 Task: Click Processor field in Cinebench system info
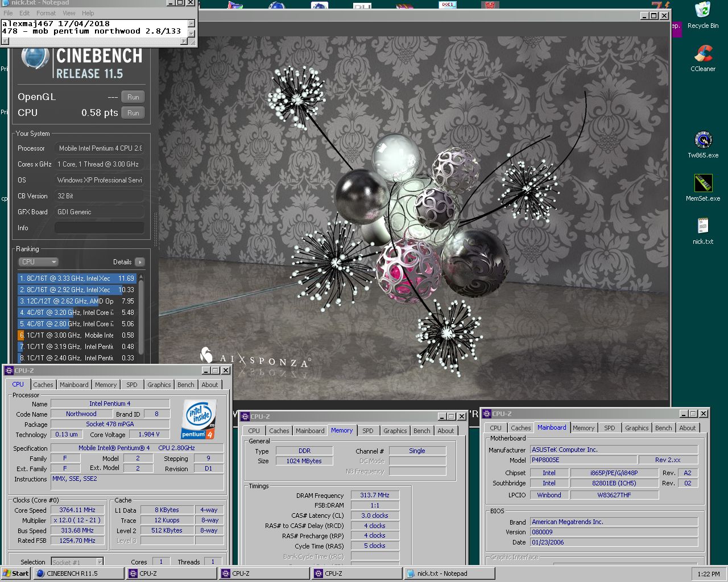[x=99, y=148]
